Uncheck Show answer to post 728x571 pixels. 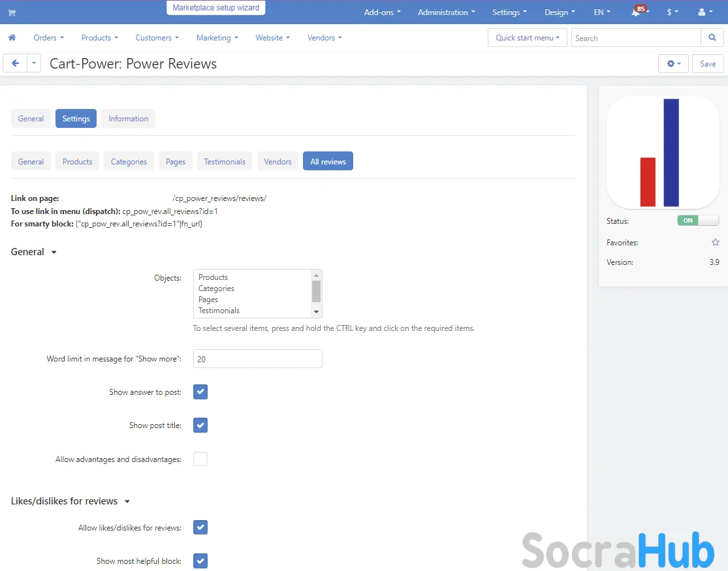coord(200,392)
